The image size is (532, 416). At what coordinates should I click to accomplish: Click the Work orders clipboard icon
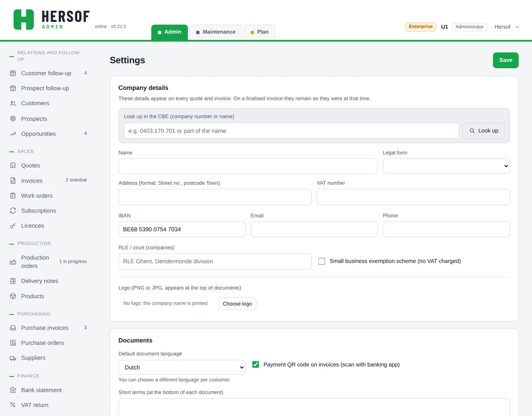13,196
